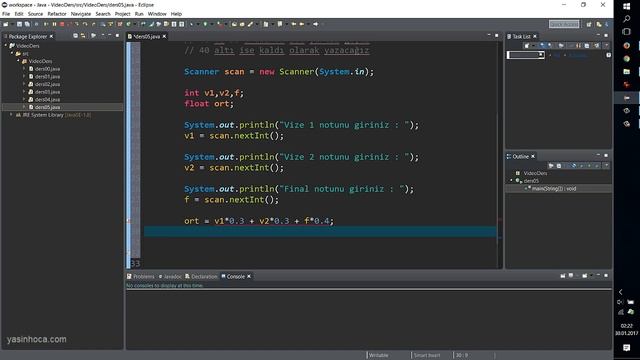Viewport: 640px width, 360px height.
Task: Select ders05.java in Package Explorer
Action: pos(47,107)
